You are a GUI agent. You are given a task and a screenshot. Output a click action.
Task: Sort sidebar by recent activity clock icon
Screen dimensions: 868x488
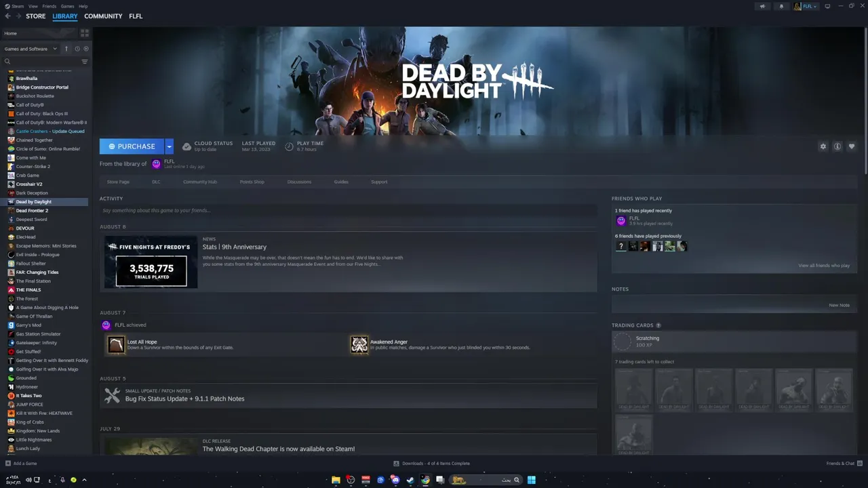click(x=77, y=49)
